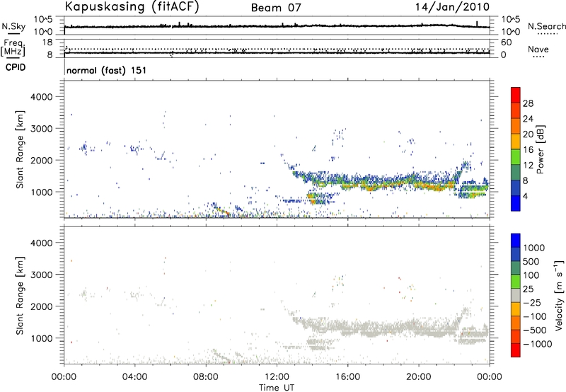Click the leftmost '00:00' time label
566x392 pixels.
click(64, 377)
